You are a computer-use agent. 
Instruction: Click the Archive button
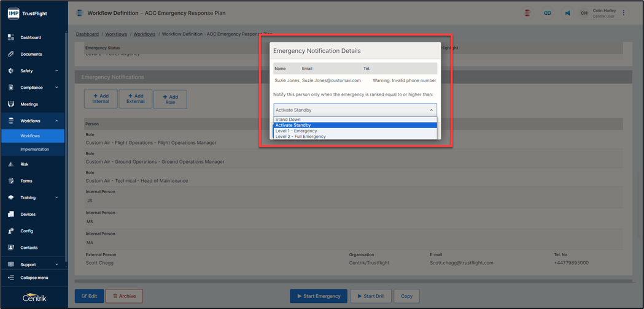[124, 296]
